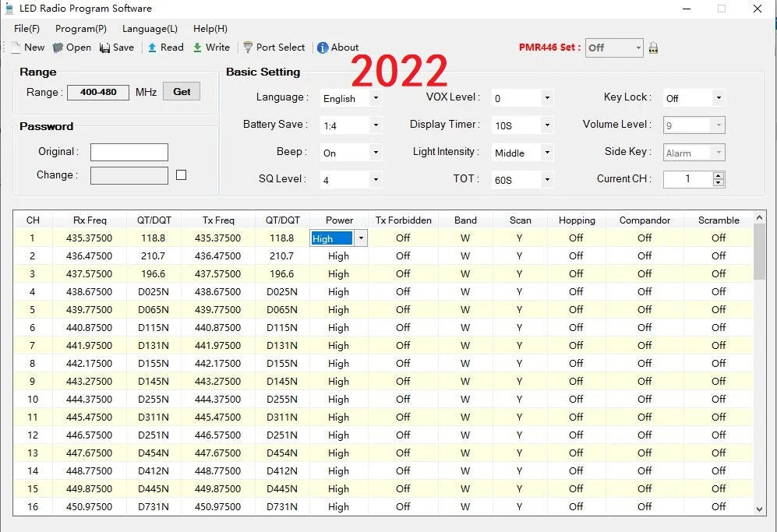Write data to radio using Write icon
The image size is (777, 532).
(198, 48)
